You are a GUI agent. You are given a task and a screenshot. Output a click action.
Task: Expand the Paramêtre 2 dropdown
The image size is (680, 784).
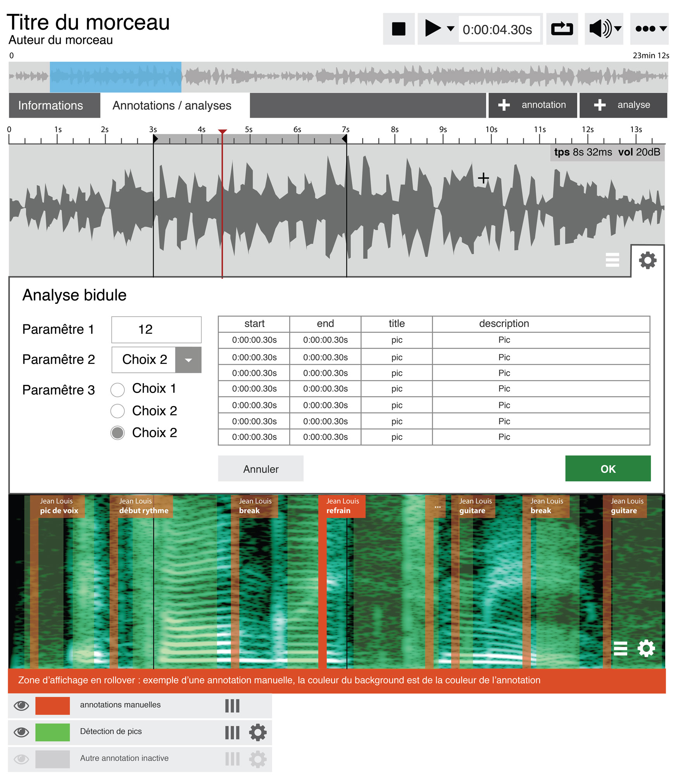pos(188,360)
